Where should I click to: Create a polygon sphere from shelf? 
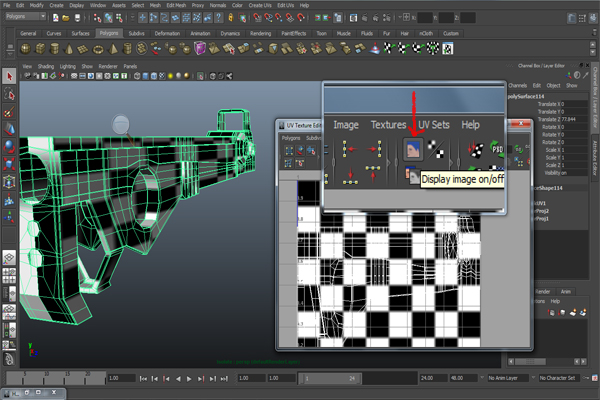26,49
